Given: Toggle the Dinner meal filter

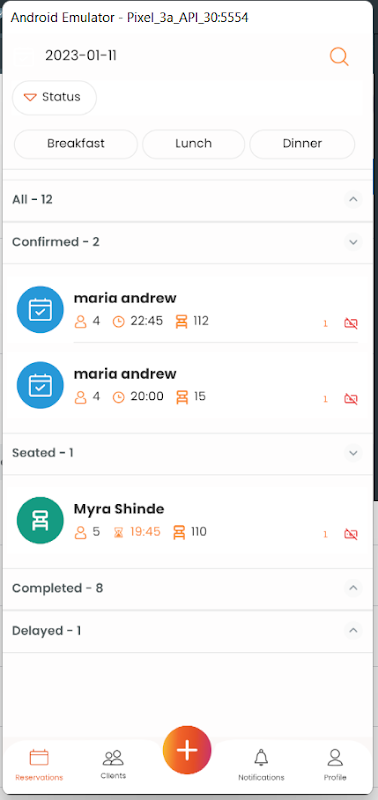Looking at the screenshot, I should (302, 144).
